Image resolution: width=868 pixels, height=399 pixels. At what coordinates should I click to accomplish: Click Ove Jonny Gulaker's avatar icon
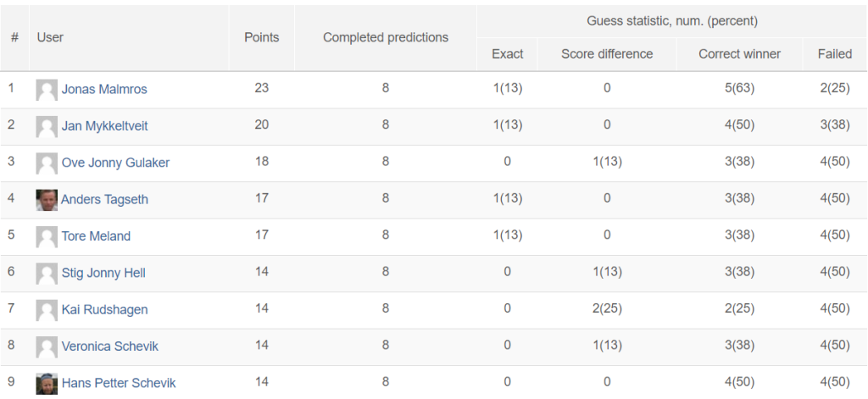[x=47, y=163]
